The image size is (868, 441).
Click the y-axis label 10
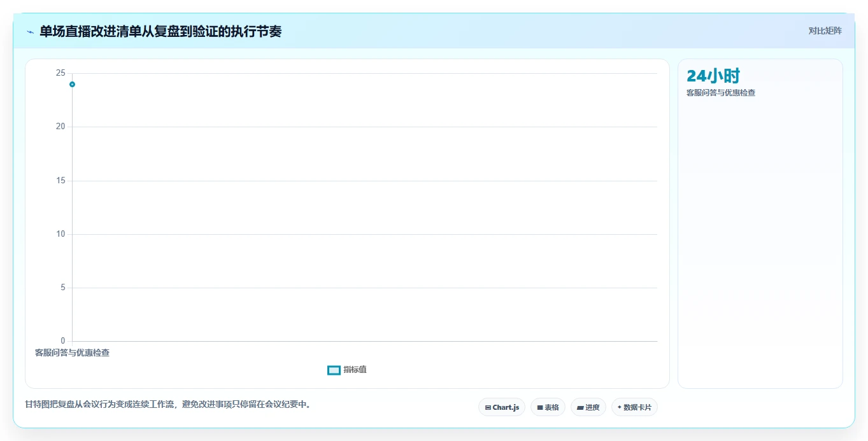[60, 234]
